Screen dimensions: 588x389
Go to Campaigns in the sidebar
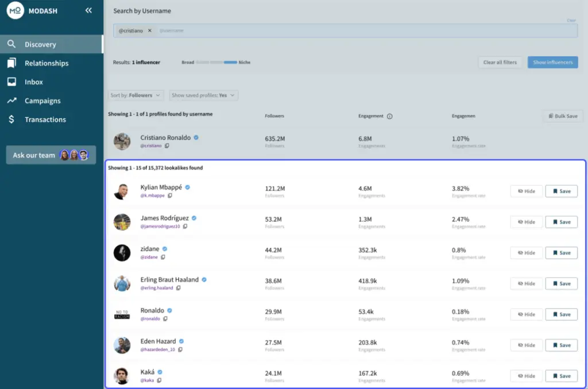(x=42, y=101)
